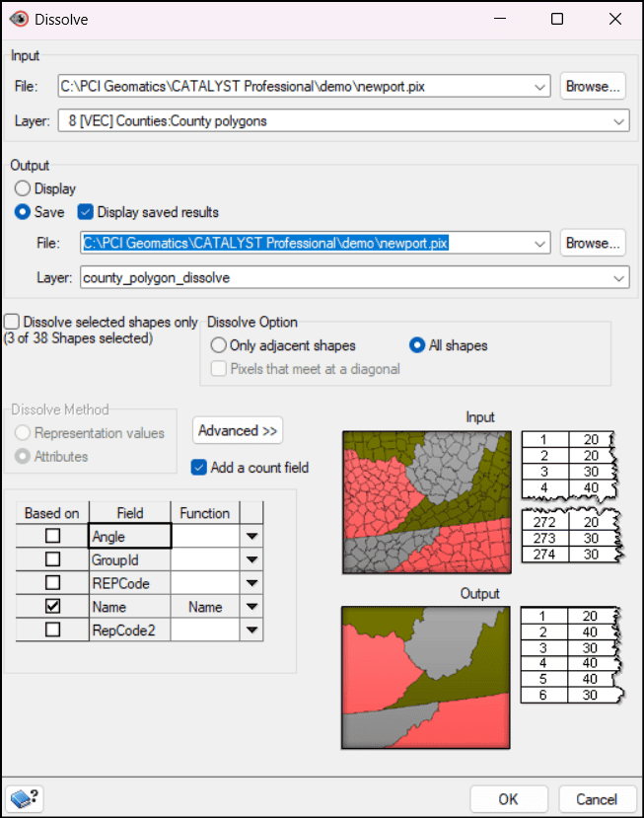The width and height of the screenshot is (644, 818).
Task: Check the Angle based-on checkbox
Action: [52, 536]
